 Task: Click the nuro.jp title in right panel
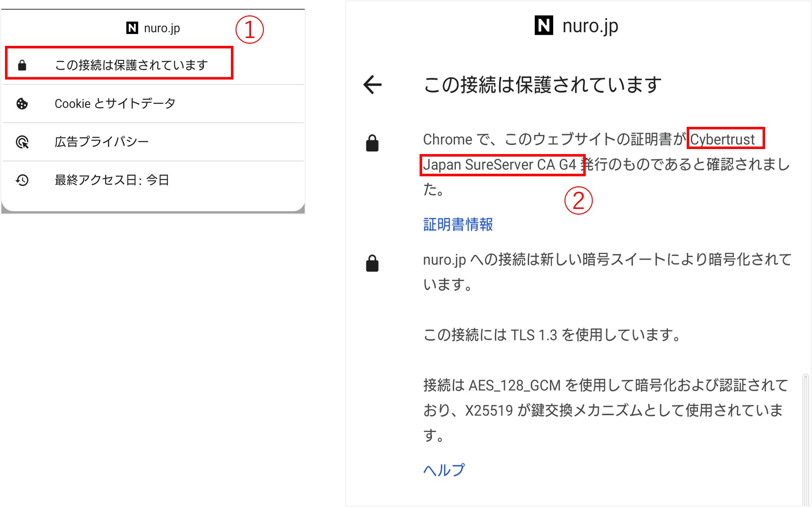point(590,26)
